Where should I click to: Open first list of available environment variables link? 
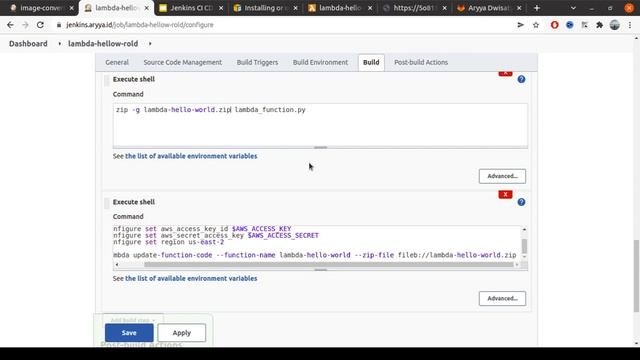(191, 156)
